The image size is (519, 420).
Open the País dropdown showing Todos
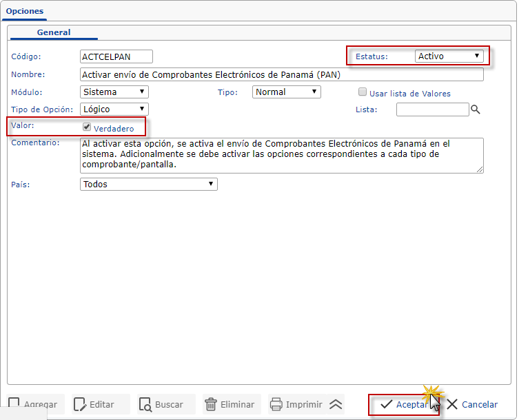[149, 185]
